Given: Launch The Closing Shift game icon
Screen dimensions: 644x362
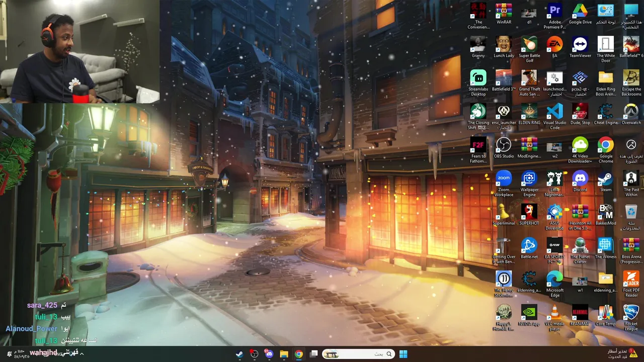Looking at the screenshot, I should [x=478, y=117].
